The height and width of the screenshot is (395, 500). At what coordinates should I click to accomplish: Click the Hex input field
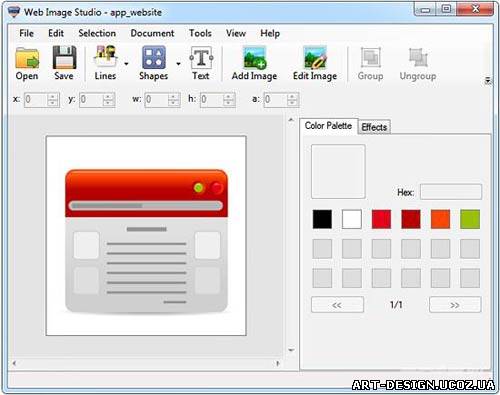point(451,192)
